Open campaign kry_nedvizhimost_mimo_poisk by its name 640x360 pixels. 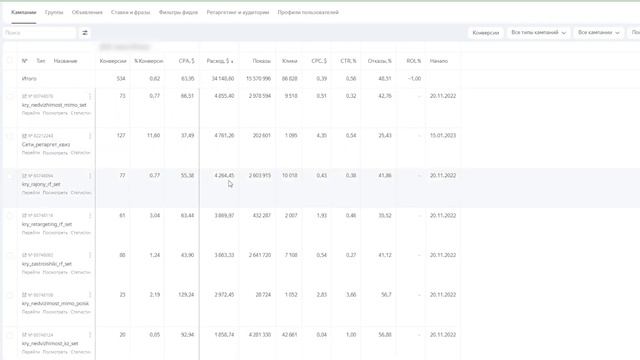tap(55, 303)
